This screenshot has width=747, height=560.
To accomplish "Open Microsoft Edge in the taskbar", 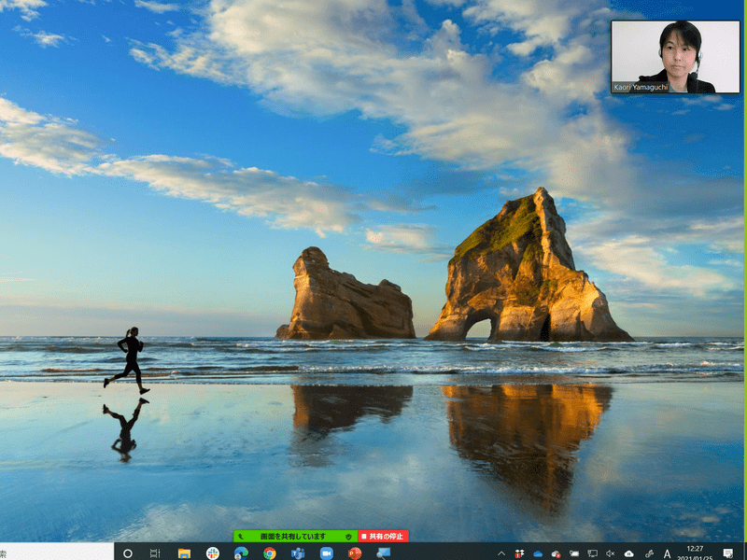I will pos(241,553).
